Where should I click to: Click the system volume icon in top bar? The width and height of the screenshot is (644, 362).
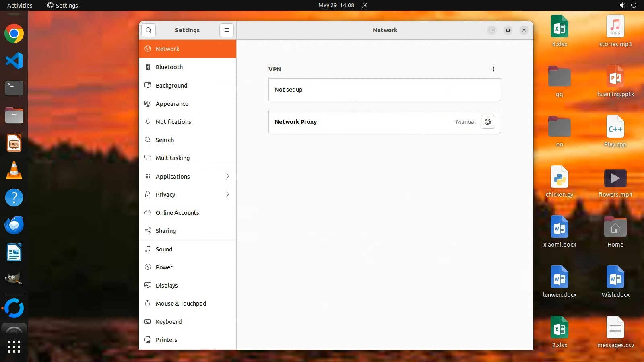(622, 5)
